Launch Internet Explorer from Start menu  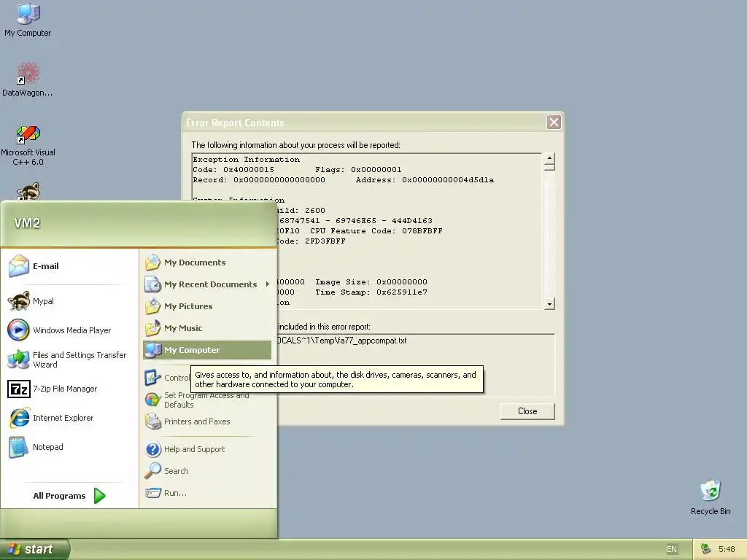(x=51, y=418)
